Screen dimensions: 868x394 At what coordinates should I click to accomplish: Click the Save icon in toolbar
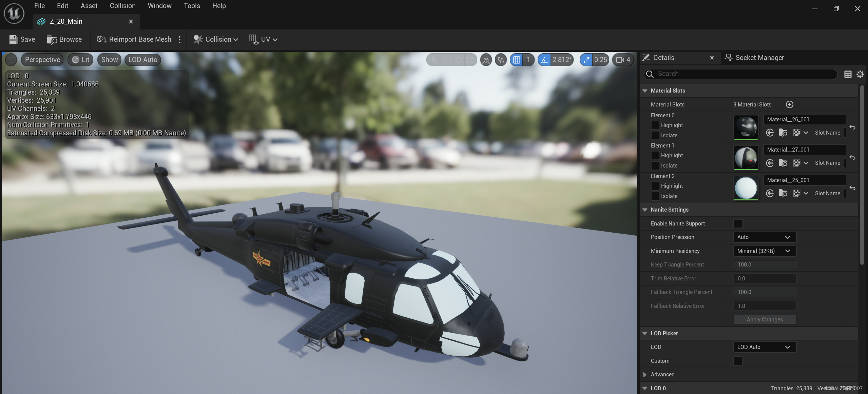[13, 39]
